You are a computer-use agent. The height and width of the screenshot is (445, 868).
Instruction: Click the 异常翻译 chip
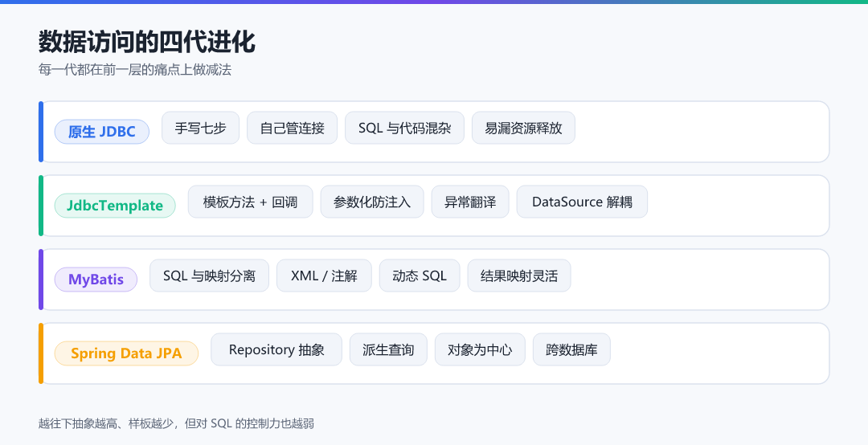tap(470, 202)
